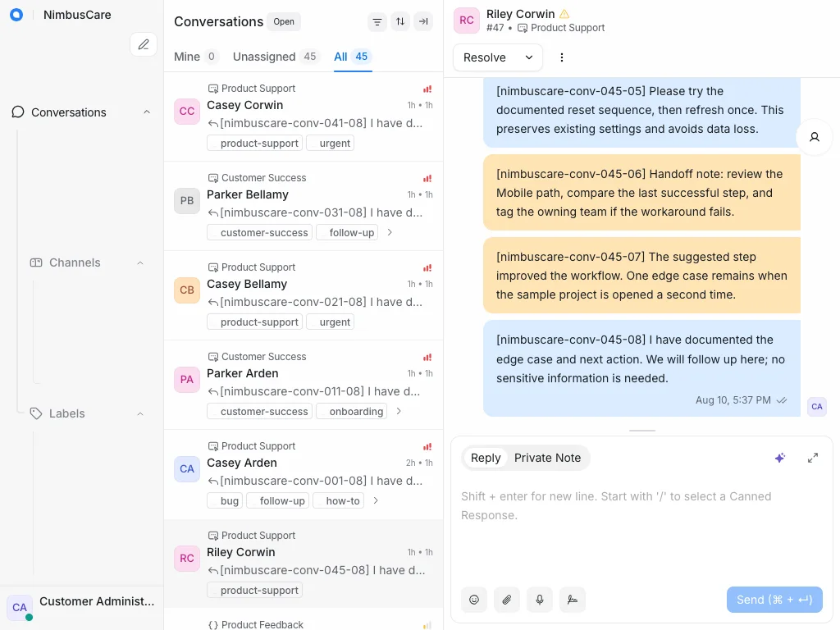Open the sort conversations arrows icon
This screenshot has height=630, width=840.
click(x=400, y=21)
